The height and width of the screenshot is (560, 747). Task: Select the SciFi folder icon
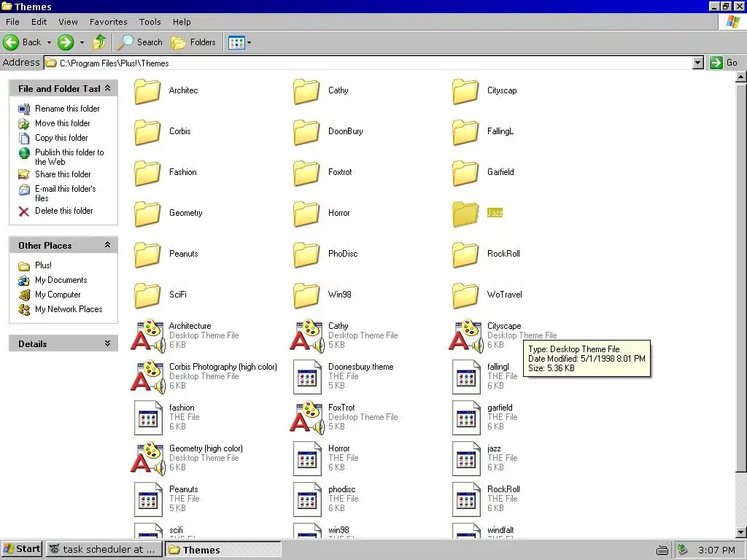click(x=147, y=295)
